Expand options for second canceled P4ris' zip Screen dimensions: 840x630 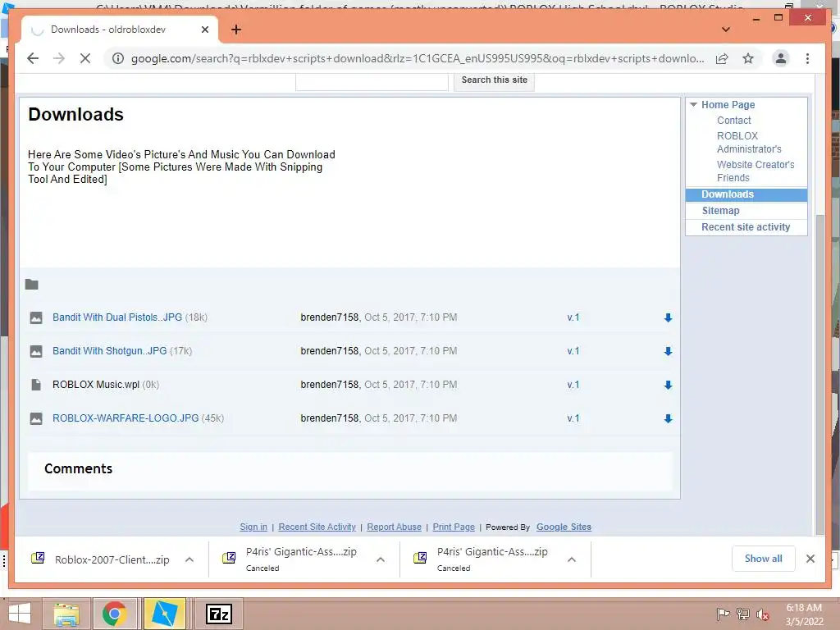pyautogui.click(x=572, y=559)
